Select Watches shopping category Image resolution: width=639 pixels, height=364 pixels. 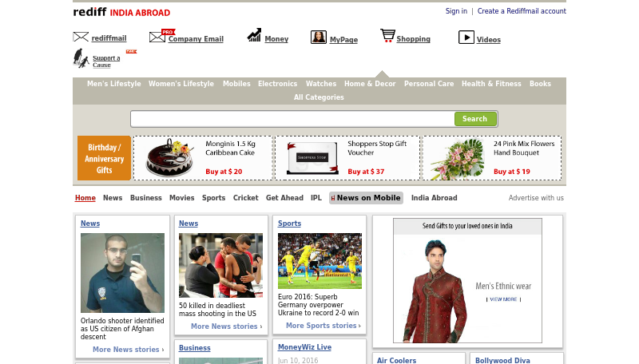[321, 84]
